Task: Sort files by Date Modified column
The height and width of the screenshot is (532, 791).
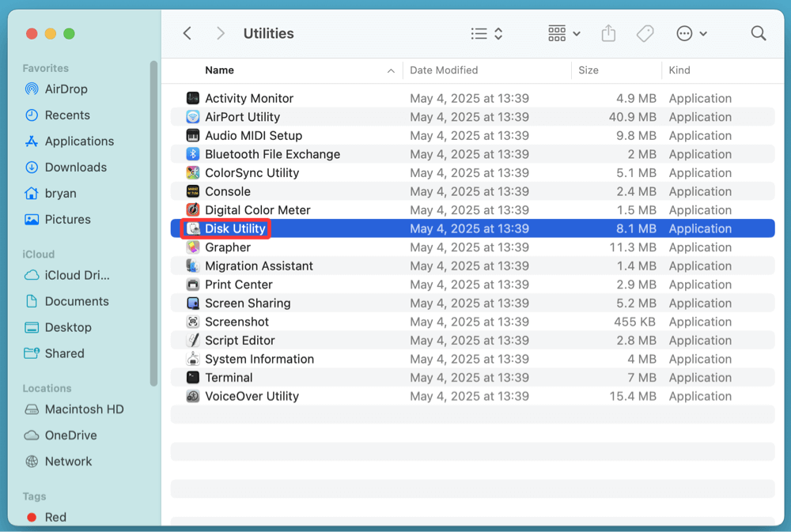Action: click(443, 70)
